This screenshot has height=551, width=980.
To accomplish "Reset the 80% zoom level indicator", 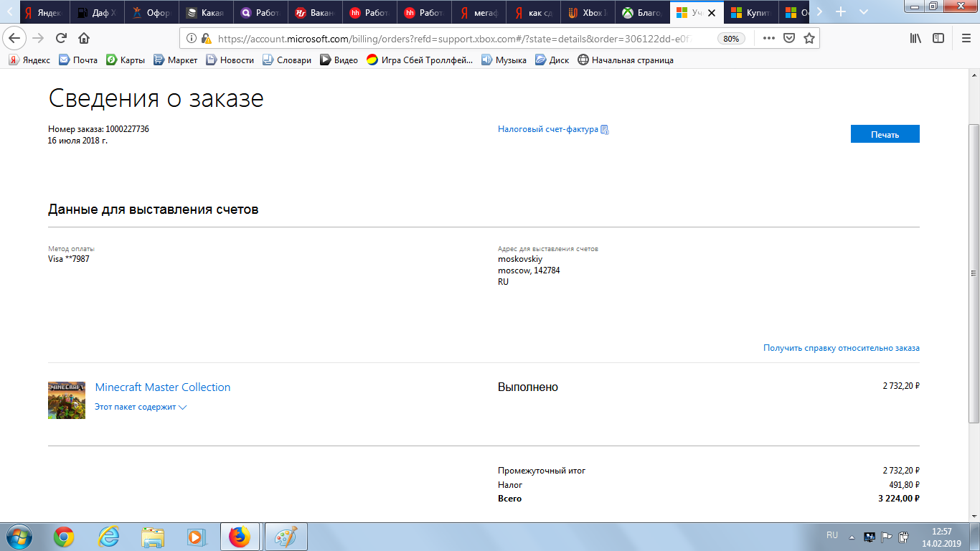I will pos(731,39).
